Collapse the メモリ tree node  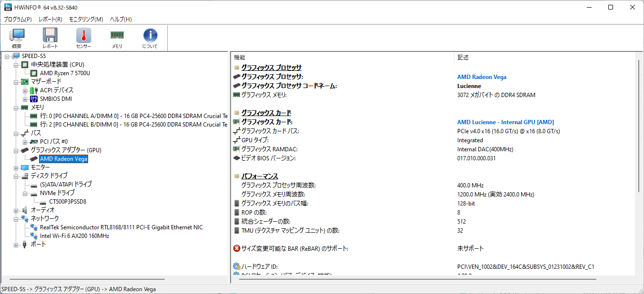(x=16, y=108)
